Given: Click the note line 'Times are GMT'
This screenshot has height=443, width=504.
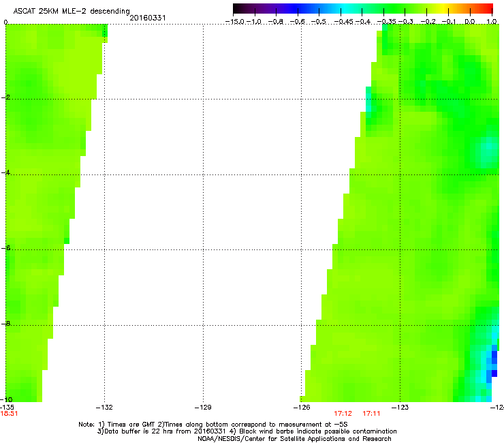Looking at the screenshot, I should [x=131, y=425].
